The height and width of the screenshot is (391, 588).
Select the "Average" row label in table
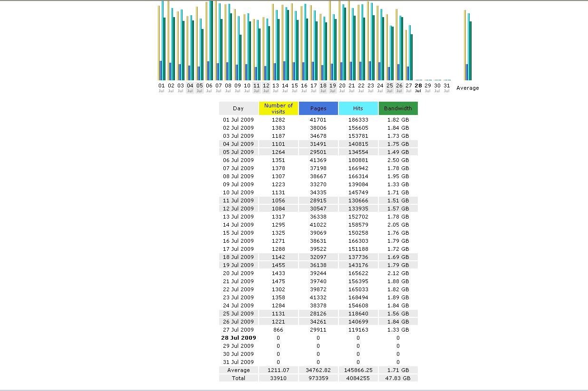pyautogui.click(x=238, y=370)
